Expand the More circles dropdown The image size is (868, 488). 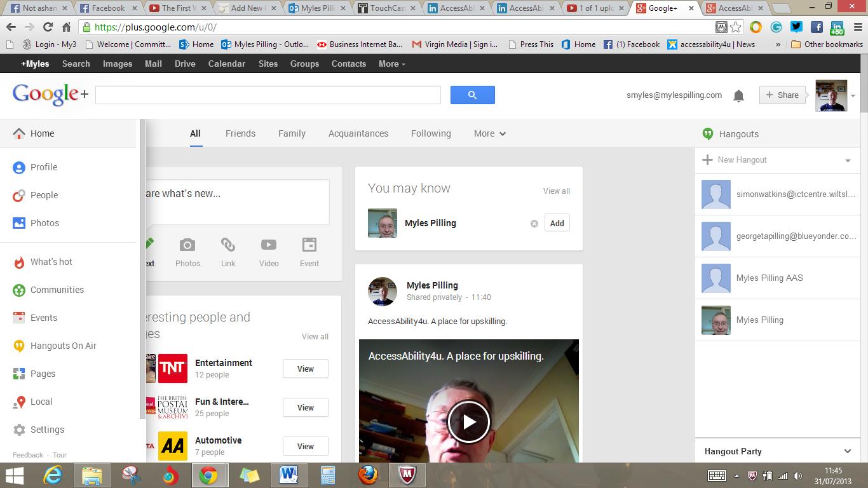click(x=489, y=133)
